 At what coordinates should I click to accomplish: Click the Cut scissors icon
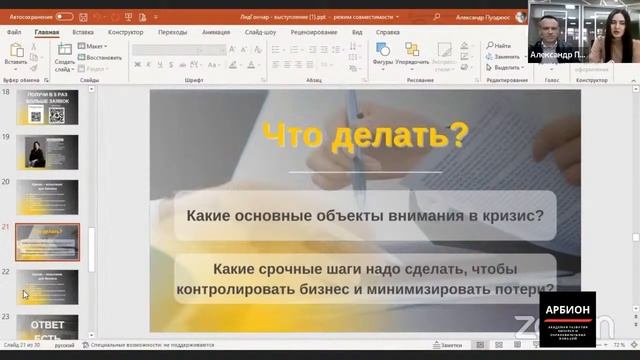[34, 47]
